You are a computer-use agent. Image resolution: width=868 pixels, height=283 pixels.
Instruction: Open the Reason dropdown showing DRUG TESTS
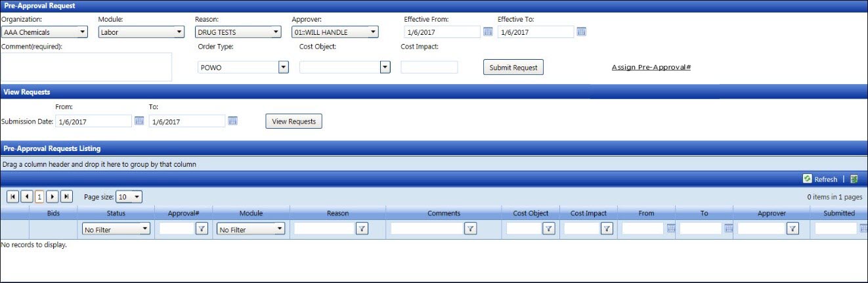tap(276, 32)
